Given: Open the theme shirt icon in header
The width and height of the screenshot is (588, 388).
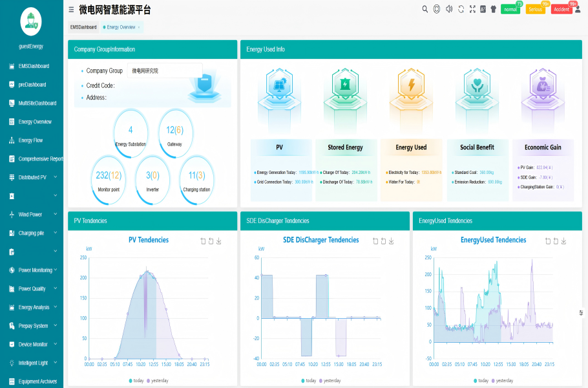Looking at the screenshot, I should (493, 9).
